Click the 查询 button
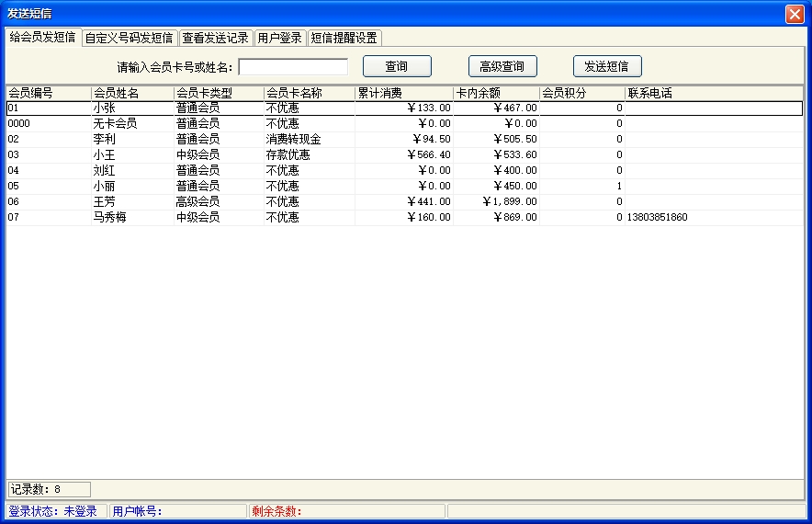This screenshot has width=812, height=524. tap(397, 66)
